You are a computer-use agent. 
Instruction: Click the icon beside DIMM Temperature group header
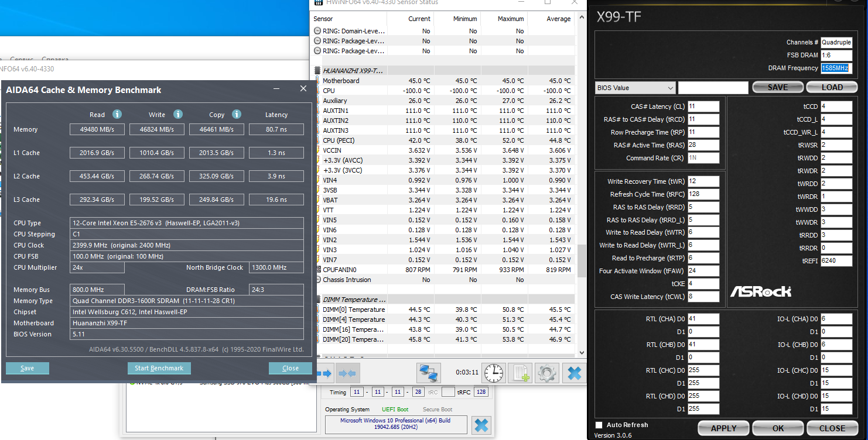317,300
